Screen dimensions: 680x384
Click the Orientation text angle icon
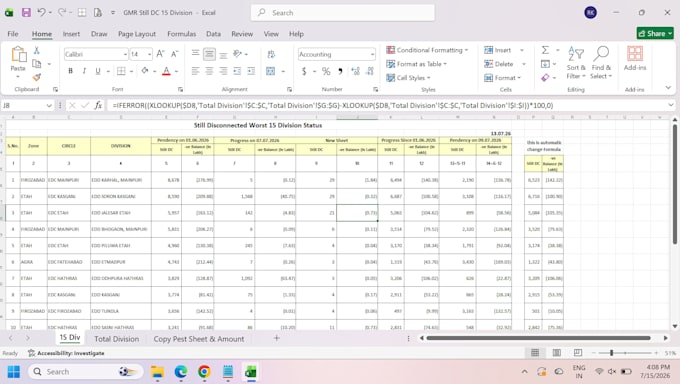point(237,54)
